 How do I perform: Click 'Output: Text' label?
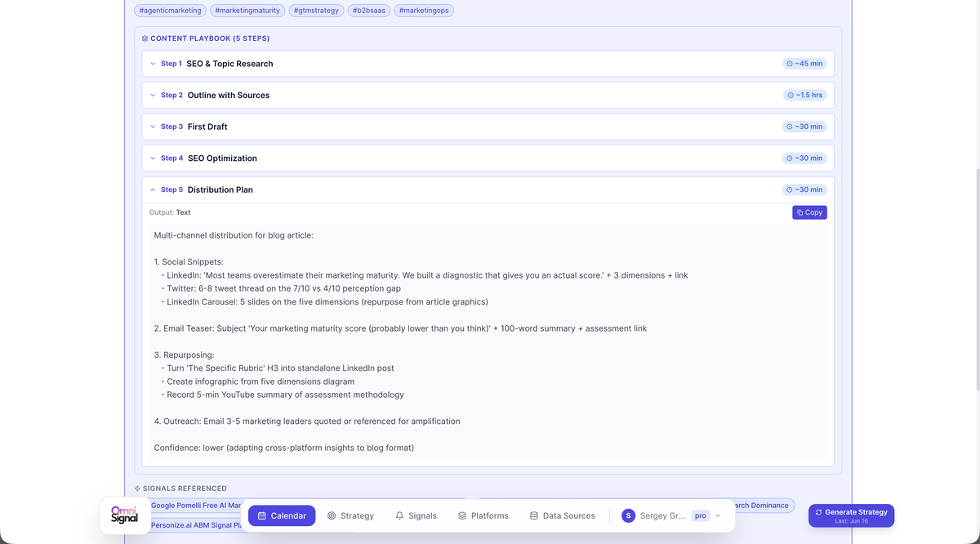coord(170,212)
